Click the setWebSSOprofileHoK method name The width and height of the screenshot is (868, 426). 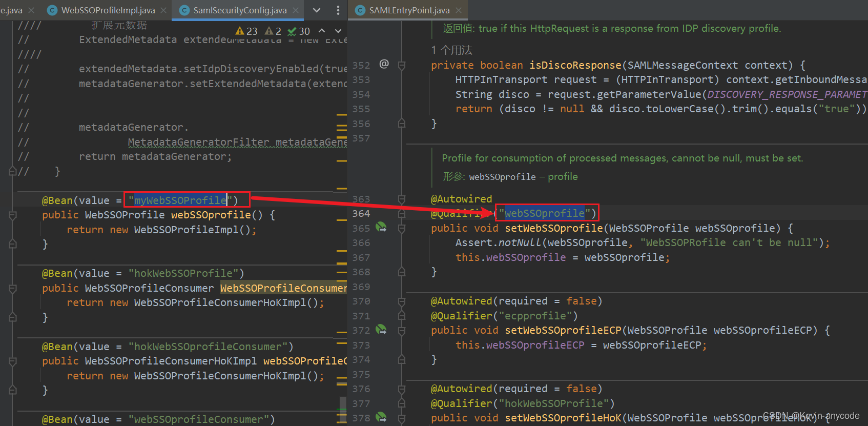(563, 418)
